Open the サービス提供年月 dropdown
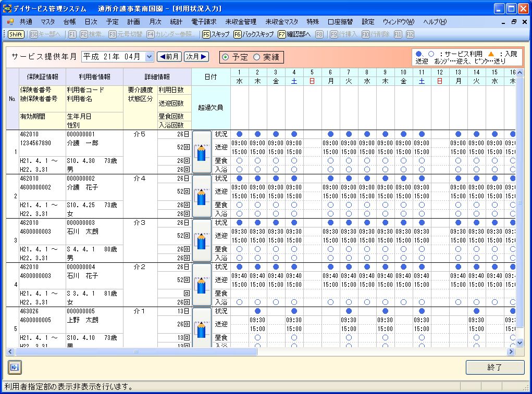The height and width of the screenshot is (394, 532). point(150,57)
